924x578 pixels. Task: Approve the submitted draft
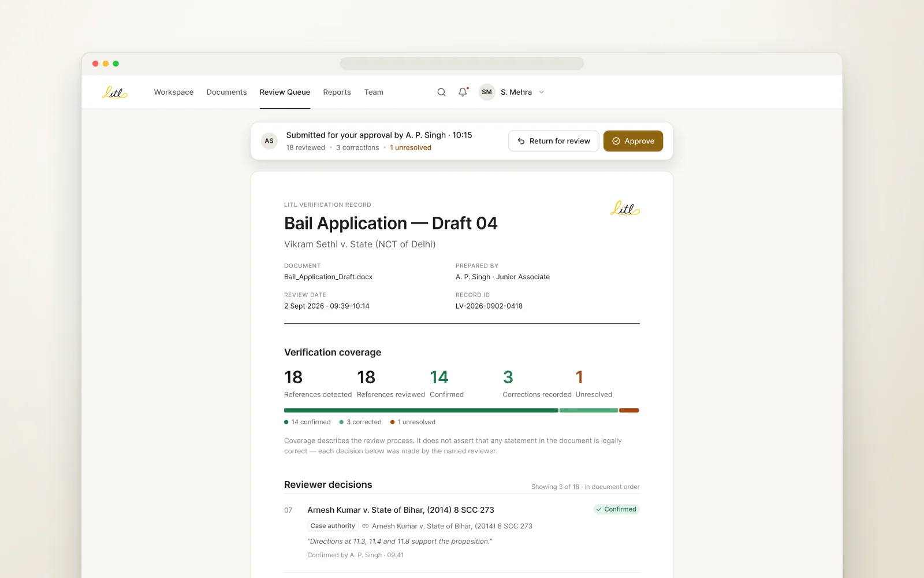click(x=633, y=141)
